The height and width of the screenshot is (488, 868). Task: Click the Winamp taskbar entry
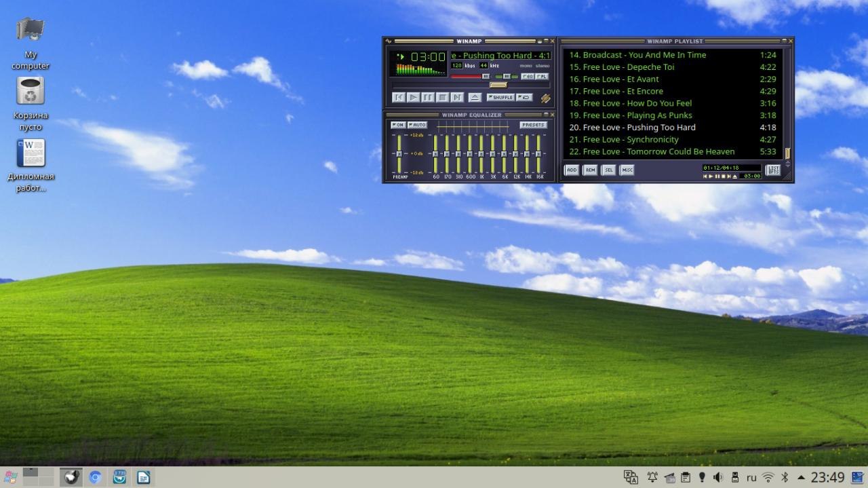tap(70, 477)
